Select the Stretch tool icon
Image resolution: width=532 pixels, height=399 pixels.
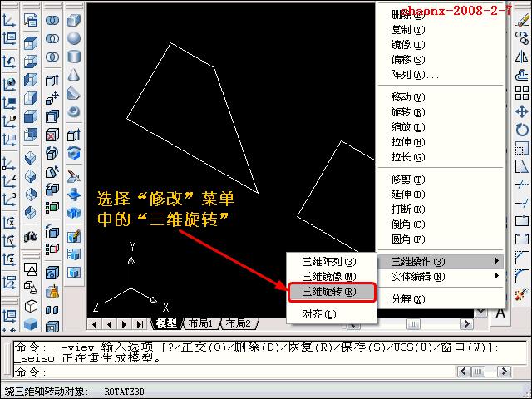522,166
